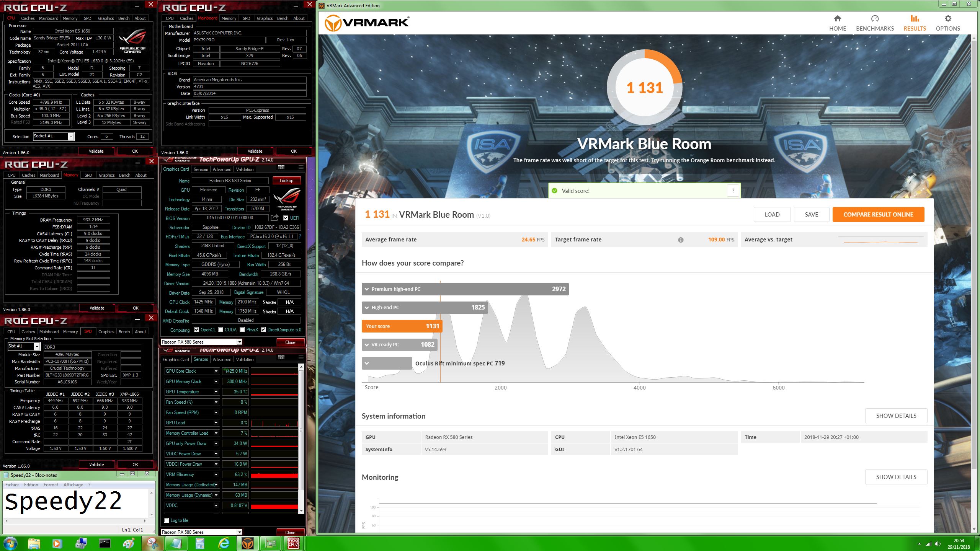The height and width of the screenshot is (551, 980).
Task: Launch Windows Media Player from taskbar
Action: click(x=57, y=543)
